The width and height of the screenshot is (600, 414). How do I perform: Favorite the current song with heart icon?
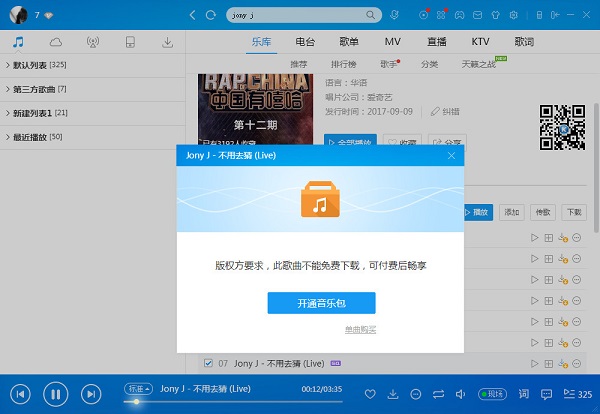(370, 394)
